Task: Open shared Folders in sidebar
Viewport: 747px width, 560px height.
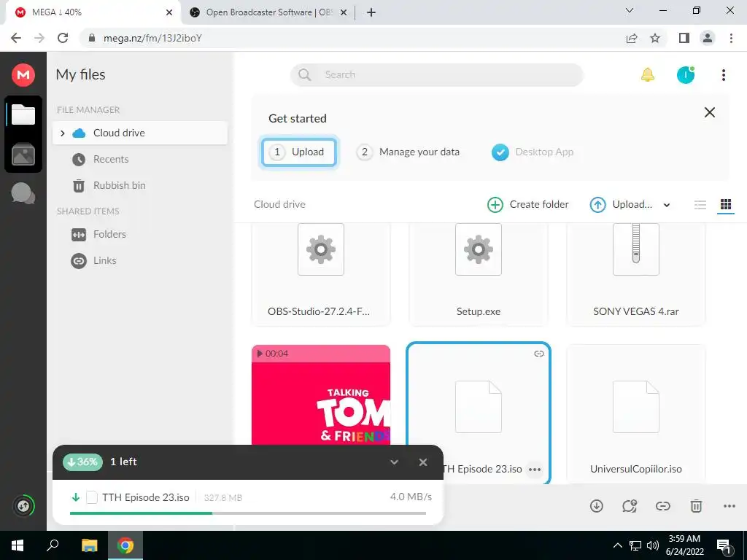Action: tap(109, 234)
